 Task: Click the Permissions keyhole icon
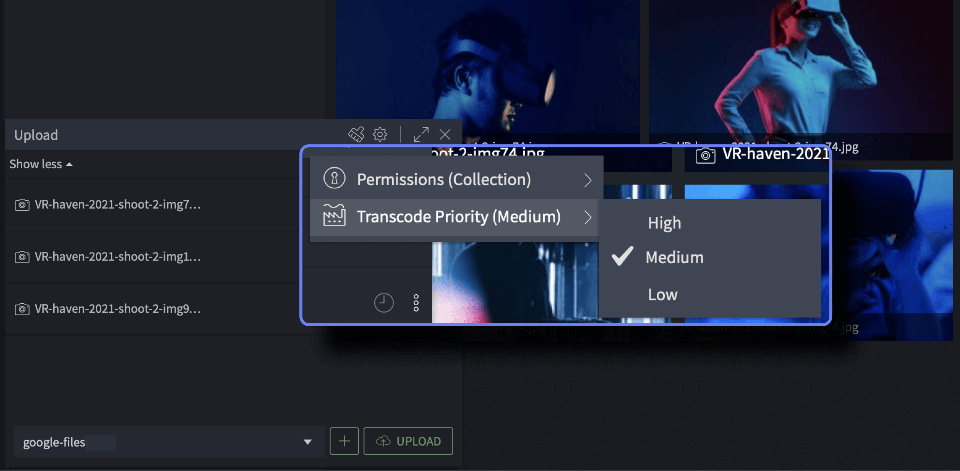[x=334, y=179]
